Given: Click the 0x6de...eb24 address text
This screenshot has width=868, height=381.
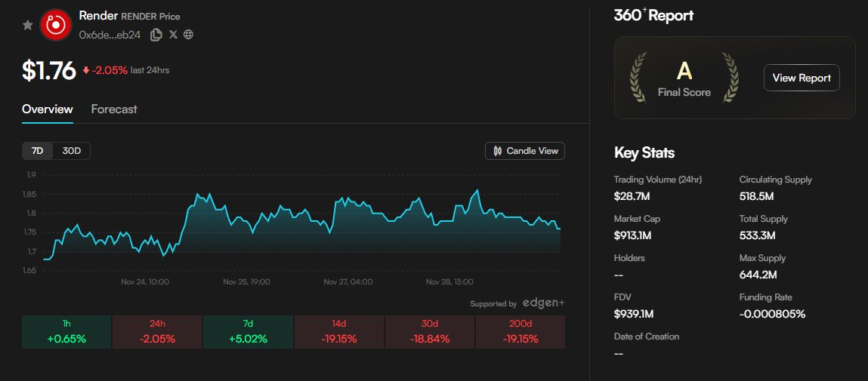Looking at the screenshot, I should tap(110, 35).
